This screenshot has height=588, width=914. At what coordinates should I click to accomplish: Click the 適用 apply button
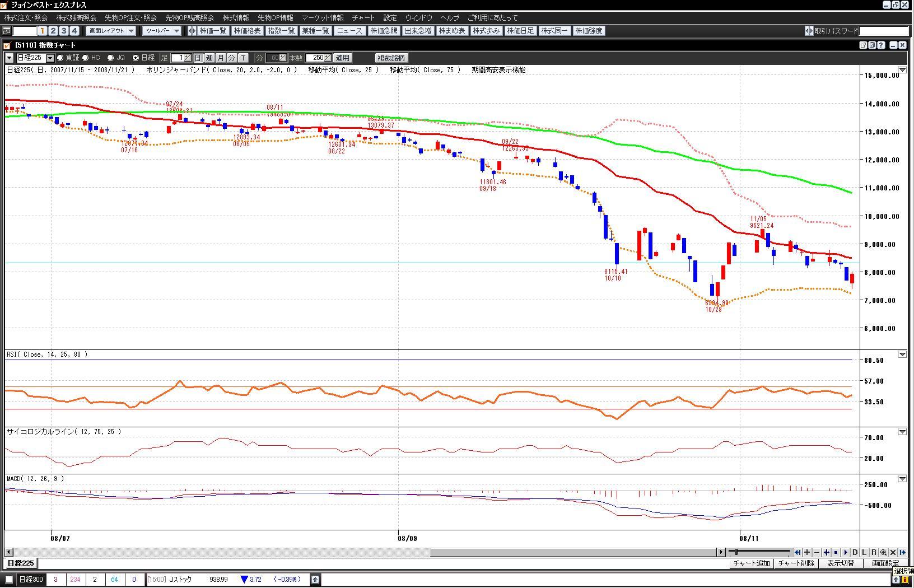tap(342, 58)
